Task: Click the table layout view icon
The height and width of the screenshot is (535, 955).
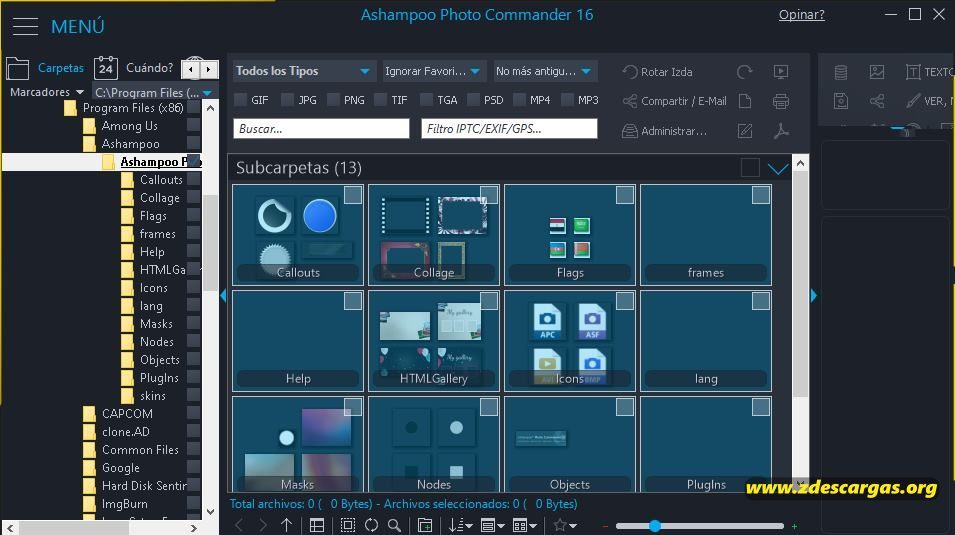Action: tap(317, 525)
